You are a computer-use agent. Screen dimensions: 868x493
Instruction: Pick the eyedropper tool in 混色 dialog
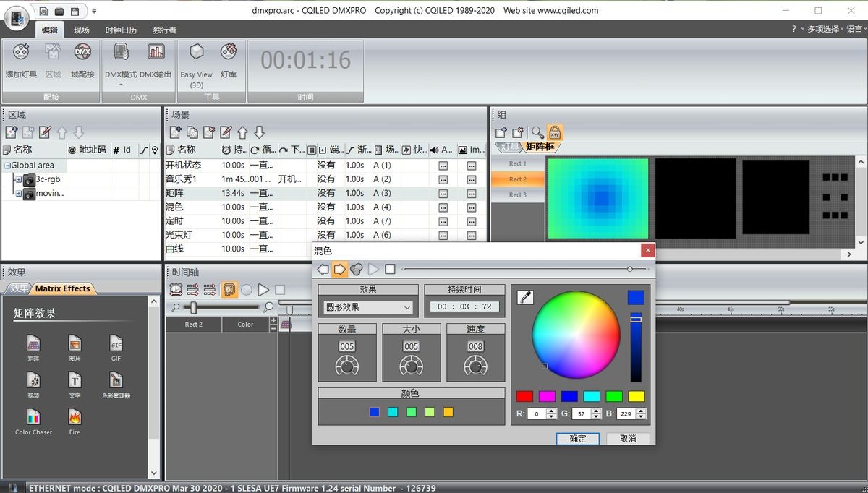tap(524, 297)
